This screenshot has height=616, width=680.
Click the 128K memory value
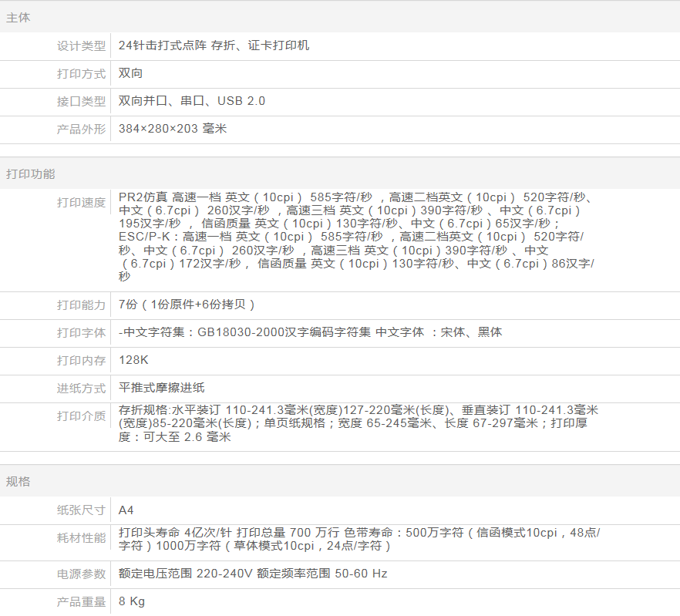(x=134, y=360)
